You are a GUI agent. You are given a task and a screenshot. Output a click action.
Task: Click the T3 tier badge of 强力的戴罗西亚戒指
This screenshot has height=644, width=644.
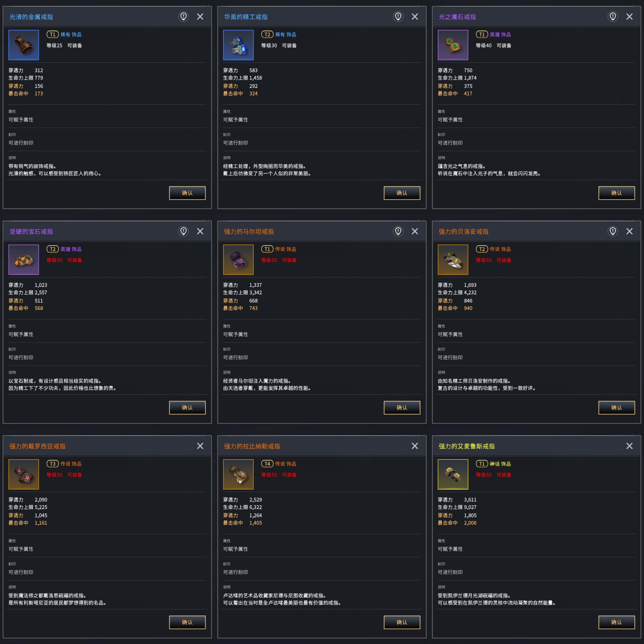coord(53,464)
